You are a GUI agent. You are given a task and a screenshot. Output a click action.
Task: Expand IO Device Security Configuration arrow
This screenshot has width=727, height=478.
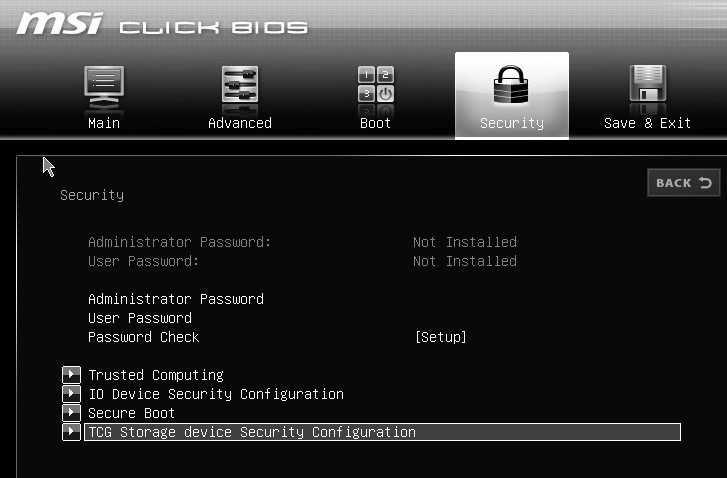pyautogui.click(x=71, y=394)
